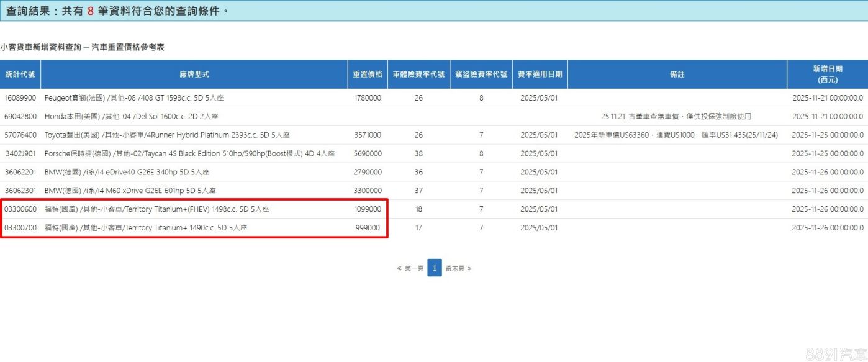Click the 第一頁 first page link
Image resolution: width=868 pixels, height=362 pixels.
click(x=410, y=268)
